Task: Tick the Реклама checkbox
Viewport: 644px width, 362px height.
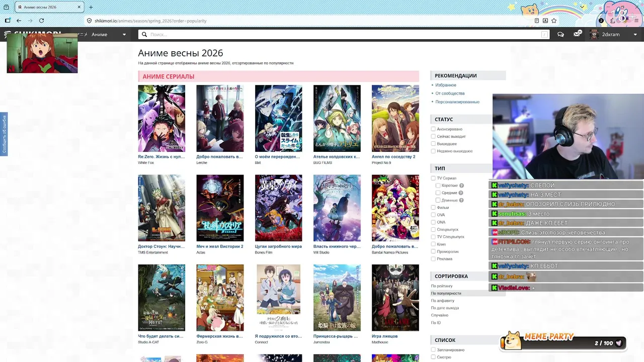Action: click(x=433, y=258)
